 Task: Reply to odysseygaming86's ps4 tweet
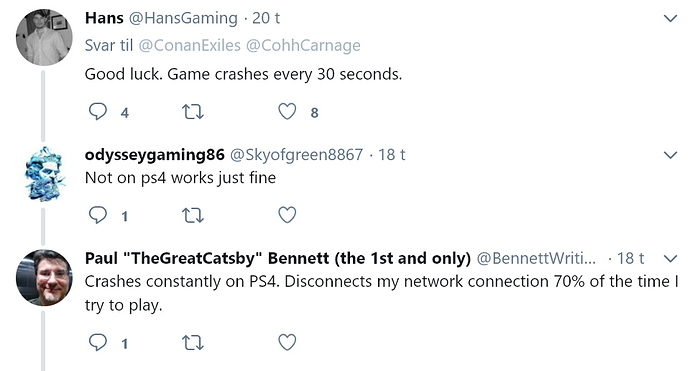tap(98, 215)
